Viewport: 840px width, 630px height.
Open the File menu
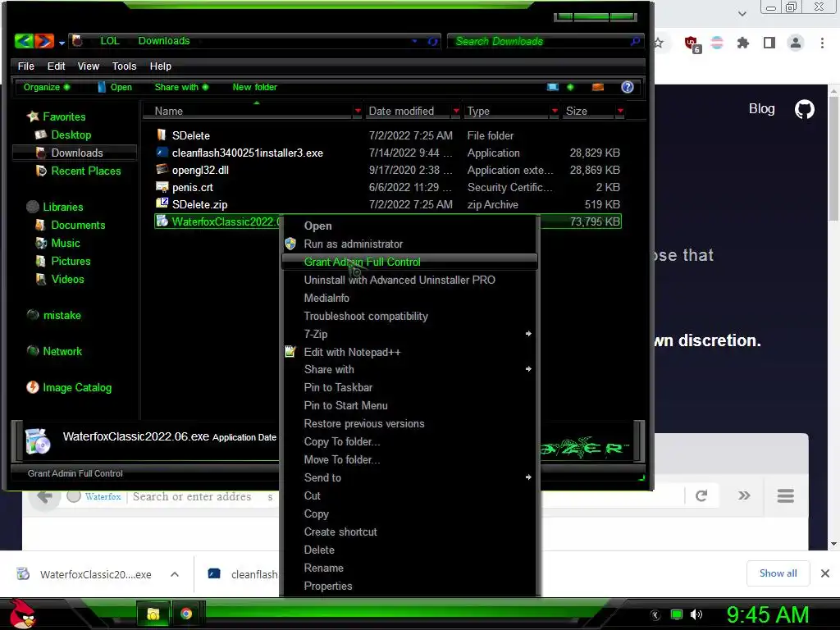coord(25,66)
